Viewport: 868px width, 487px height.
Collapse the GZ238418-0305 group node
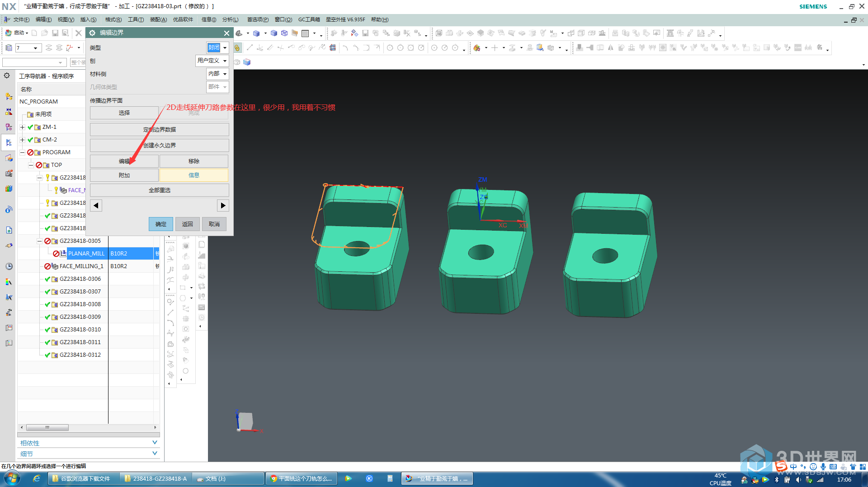[39, 241]
